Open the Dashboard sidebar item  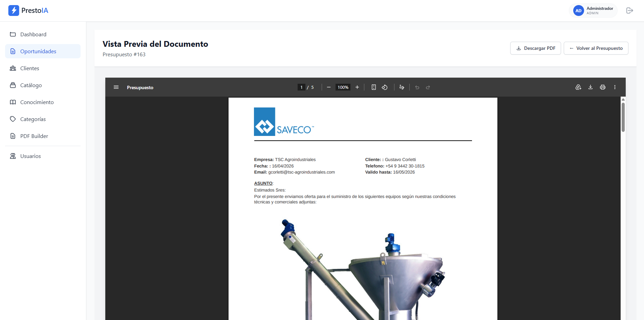pyautogui.click(x=43, y=34)
